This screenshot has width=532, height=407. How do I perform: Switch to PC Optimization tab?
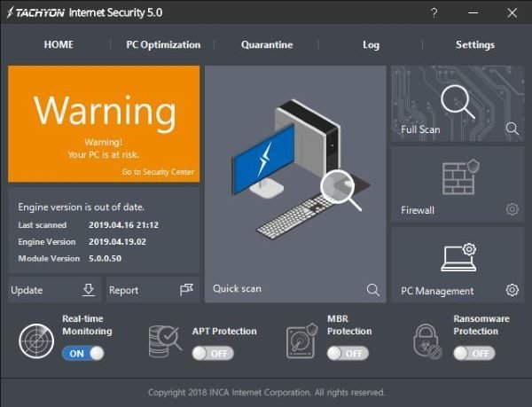163,44
